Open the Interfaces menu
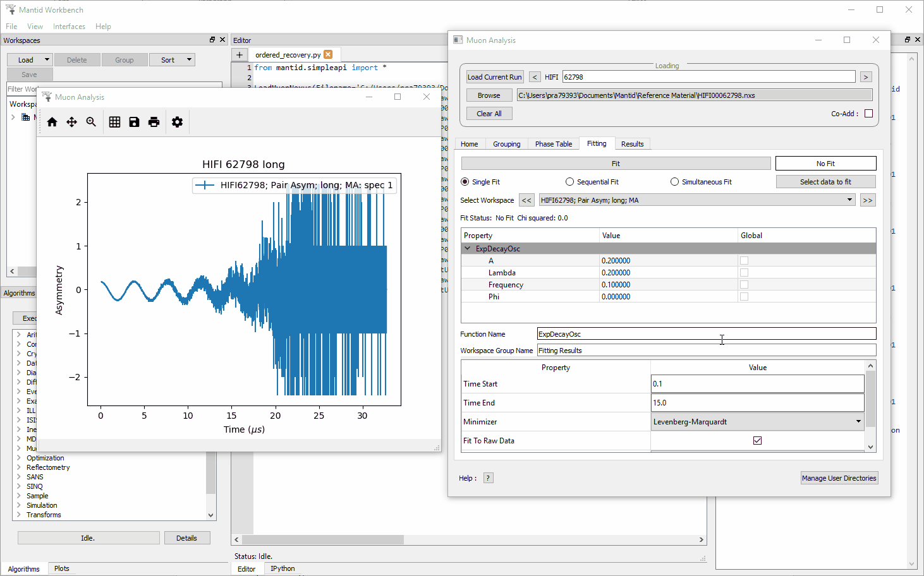The width and height of the screenshot is (924, 576). coord(69,27)
